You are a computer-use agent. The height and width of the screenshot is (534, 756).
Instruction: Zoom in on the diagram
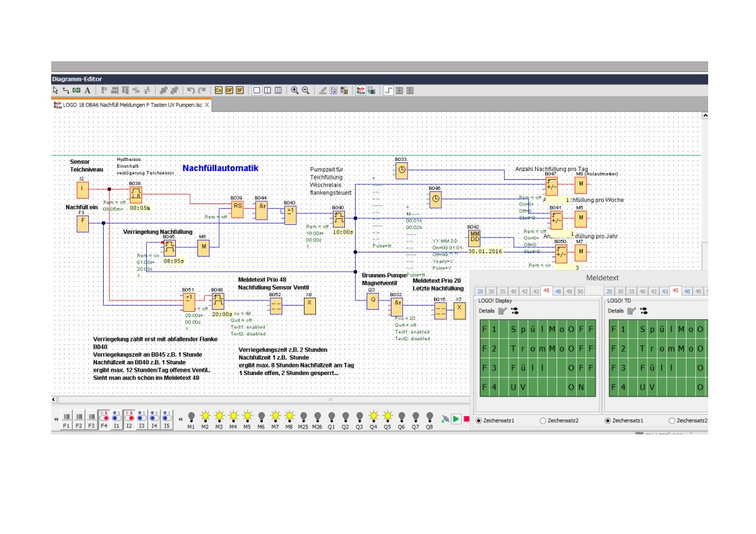294,90
